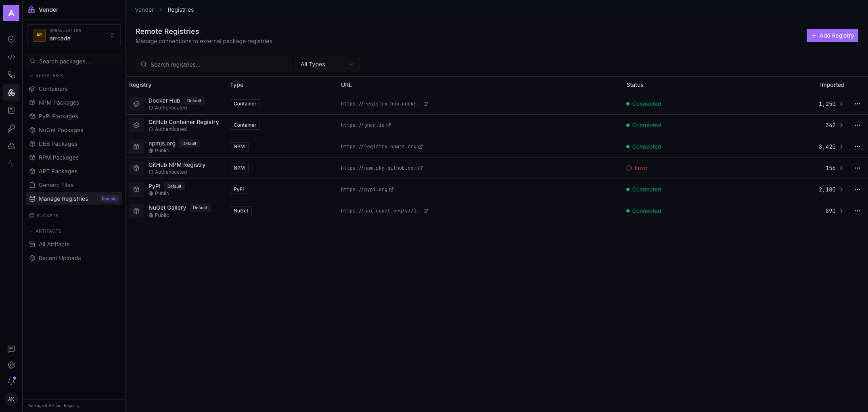Open external link icon next to ghcr.io
This screenshot has height=412, width=868.
coord(389,125)
